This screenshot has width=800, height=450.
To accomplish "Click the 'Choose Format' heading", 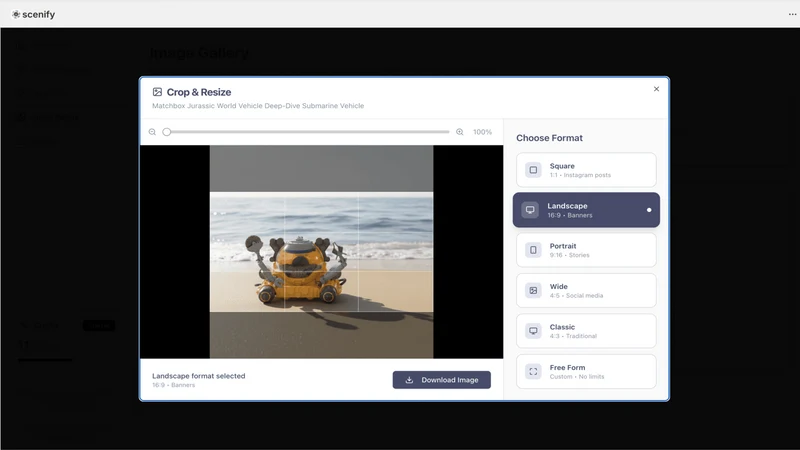I will [x=549, y=138].
